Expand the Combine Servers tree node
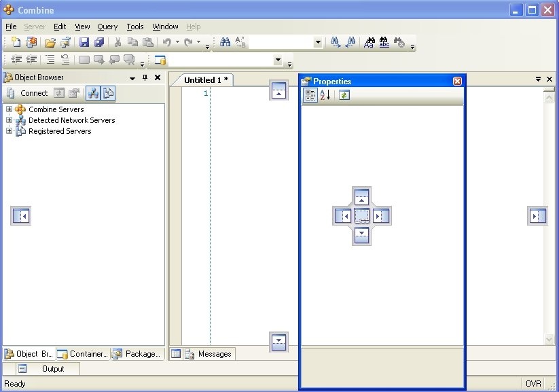Screen dimensions: 559x392 pyautogui.click(x=9, y=109)
